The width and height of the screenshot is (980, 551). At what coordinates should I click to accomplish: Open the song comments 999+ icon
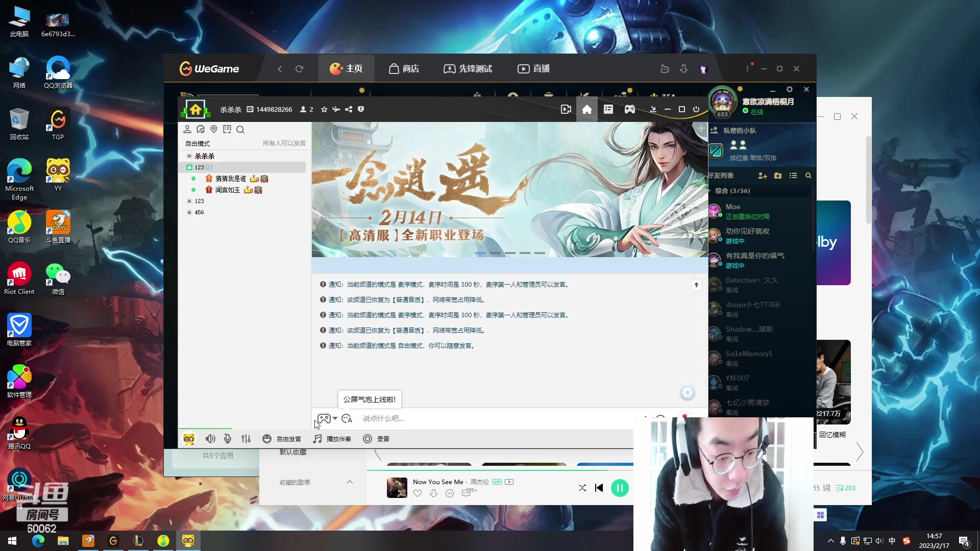[469, 492]
